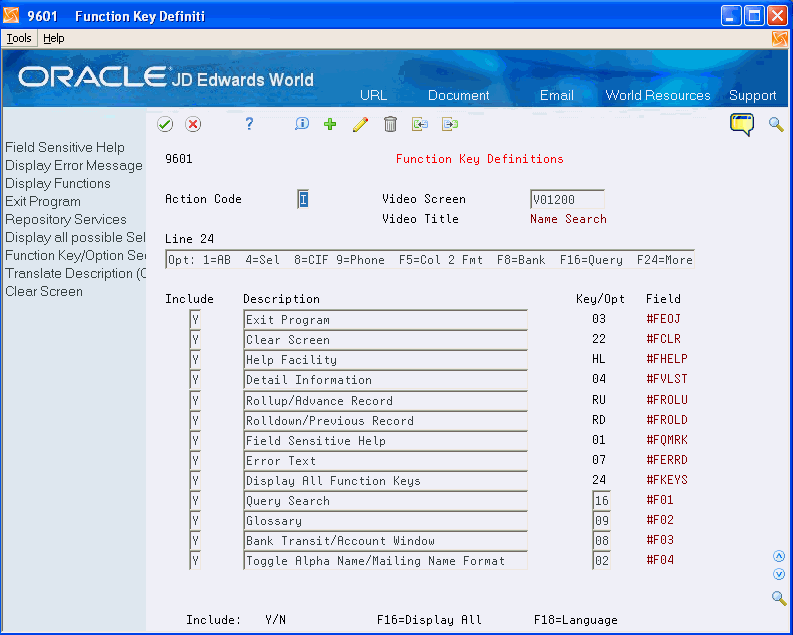Screen dimensions: 793x635
Task: Click the Display All Function Keys field
Action: tap(385, 481)
